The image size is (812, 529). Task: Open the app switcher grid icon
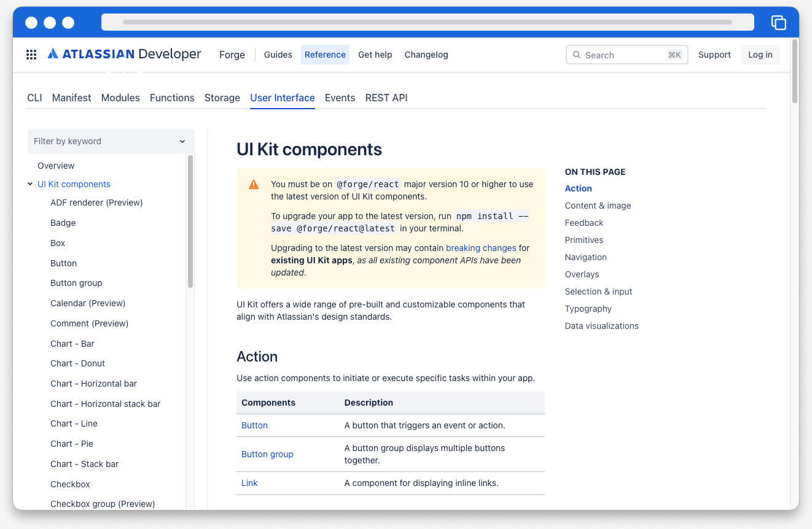[31, 55]
